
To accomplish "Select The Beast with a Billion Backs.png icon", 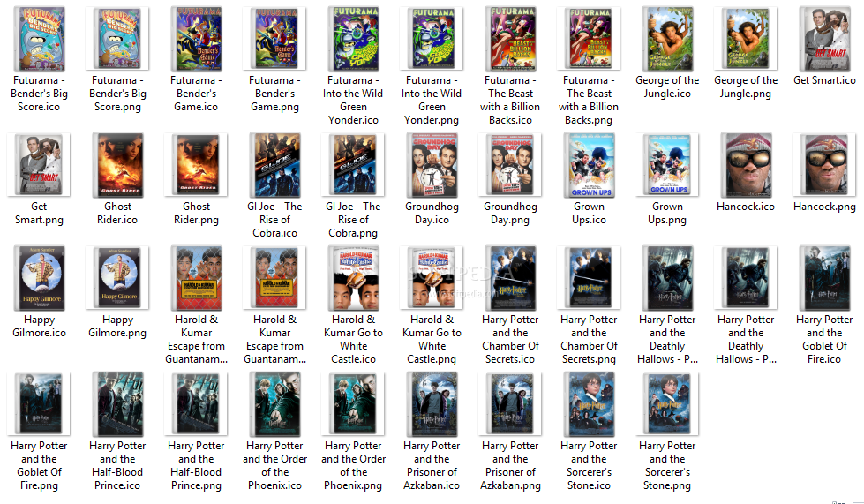I will 589,39.
